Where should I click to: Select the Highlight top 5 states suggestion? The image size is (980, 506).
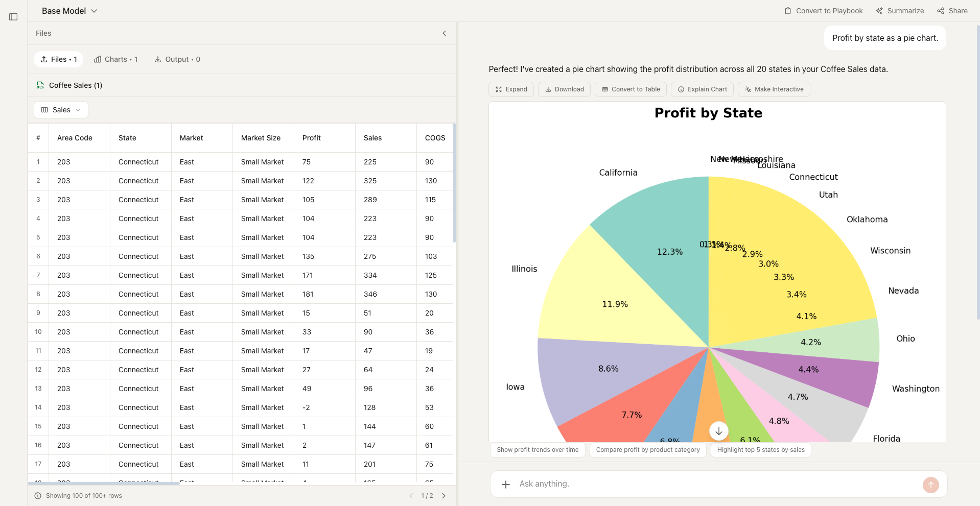tap(760, 450)
